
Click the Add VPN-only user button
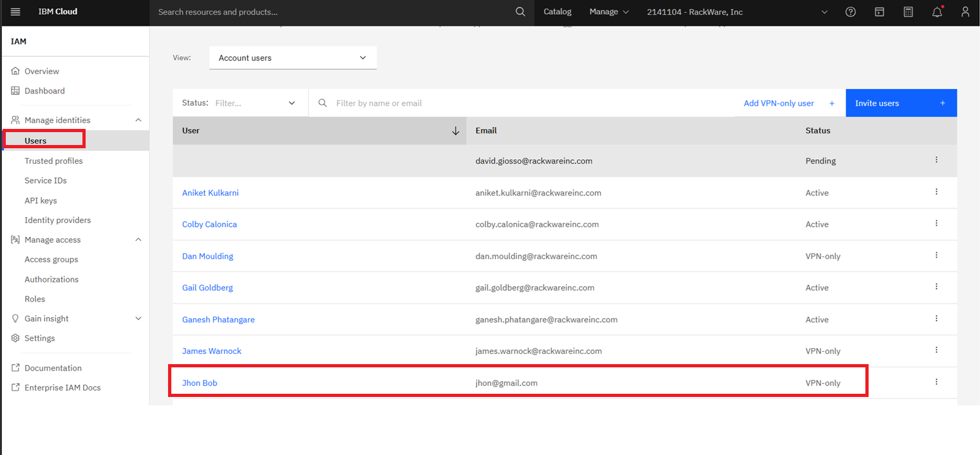(790, 103)
